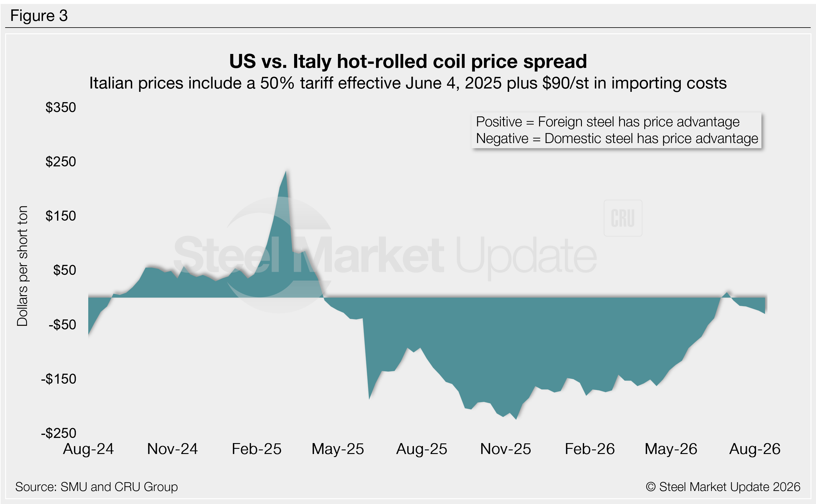Click the $250 y-axis label
This screenshot has height=504, width=816.
coord(61,162)
